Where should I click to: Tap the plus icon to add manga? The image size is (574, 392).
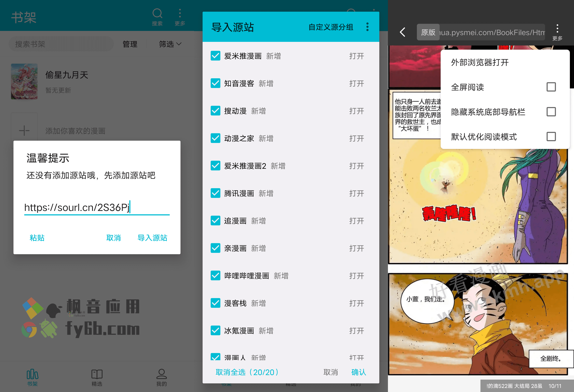(24, 130)
